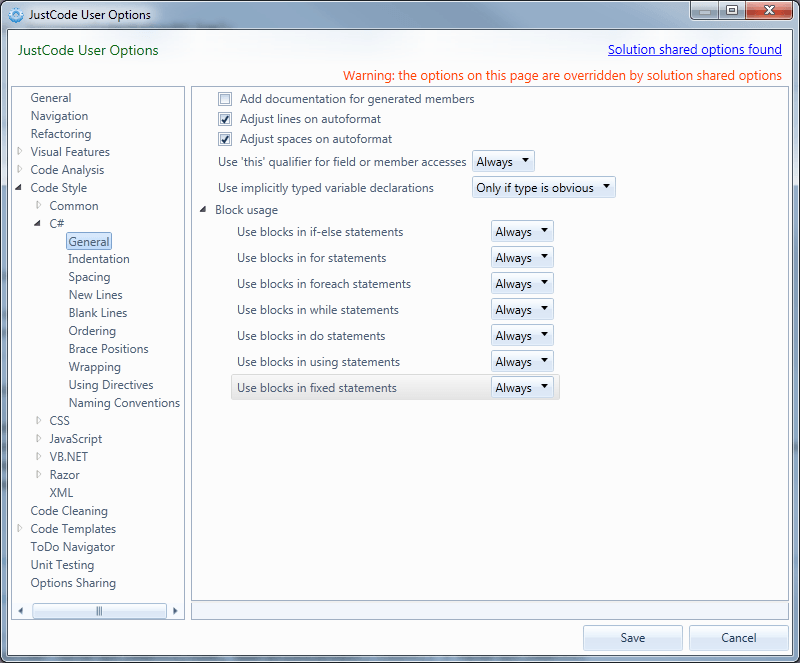Click the tree scrollbar left arrow
The image size is (800, 663).
click(x=20, y=610)
